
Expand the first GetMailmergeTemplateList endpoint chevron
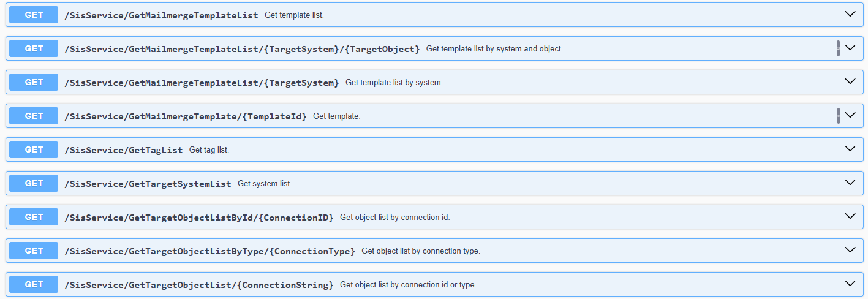tap(850, 14)
